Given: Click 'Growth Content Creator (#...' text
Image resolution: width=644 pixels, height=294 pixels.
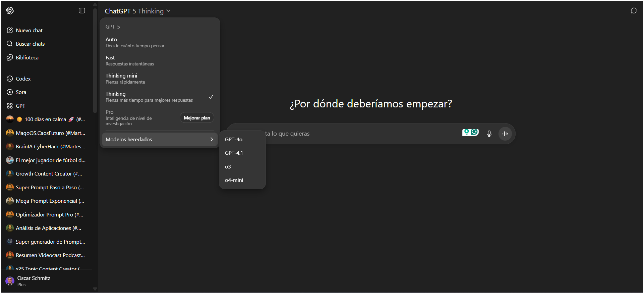Looking at the screenshot, I should 49,174.
